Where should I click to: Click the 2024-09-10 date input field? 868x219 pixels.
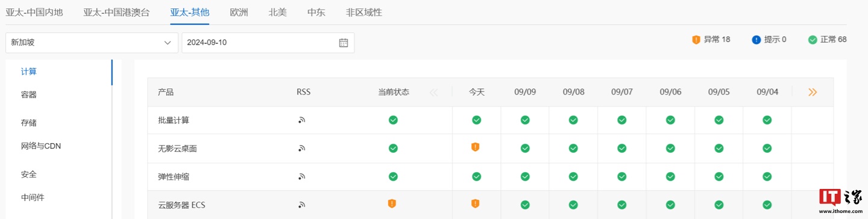268,43
